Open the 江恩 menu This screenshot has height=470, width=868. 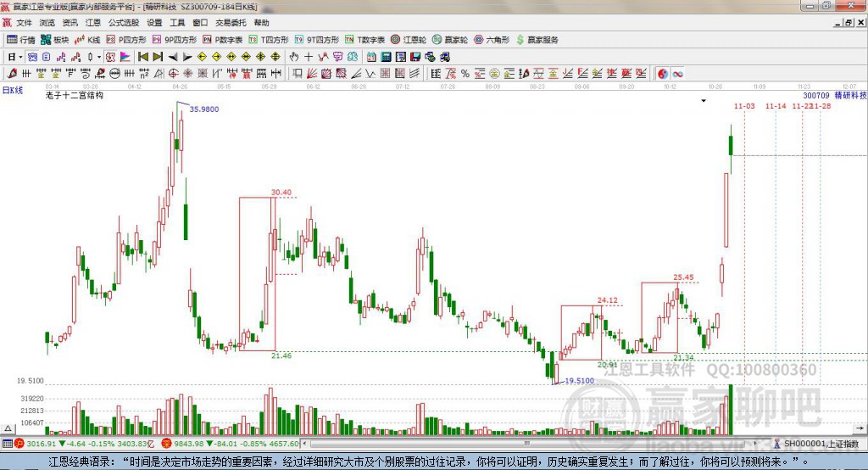[93, 23]
